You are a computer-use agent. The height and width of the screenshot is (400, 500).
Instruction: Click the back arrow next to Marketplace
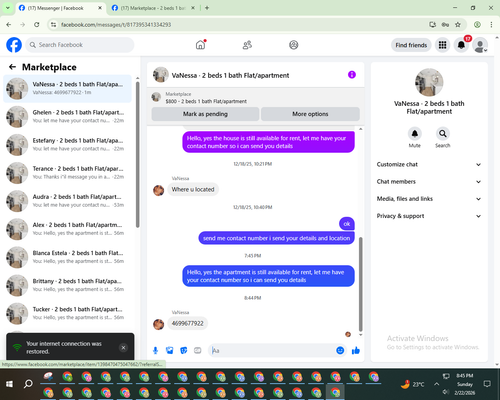click(x=12, y=67)
